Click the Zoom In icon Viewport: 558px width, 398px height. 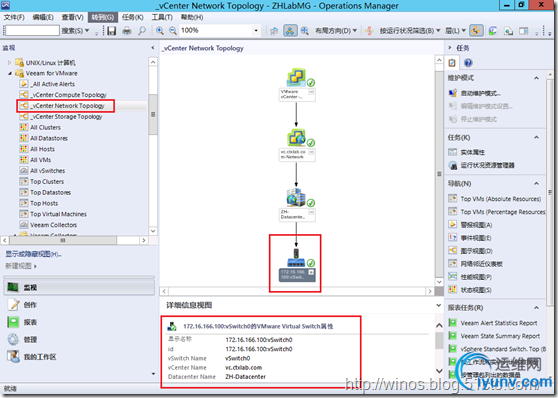160,31
